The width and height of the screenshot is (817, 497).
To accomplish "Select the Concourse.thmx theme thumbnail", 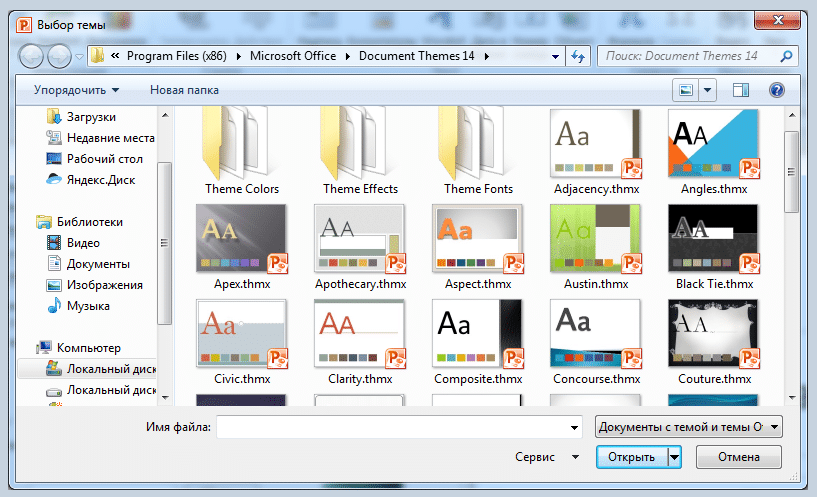I will click(x=596, y=333).
